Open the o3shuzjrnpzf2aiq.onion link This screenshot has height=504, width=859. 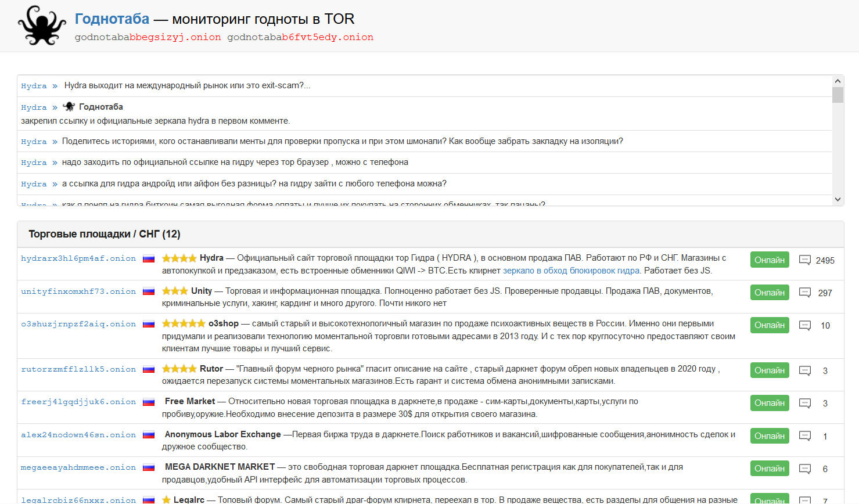pos(78,324)
